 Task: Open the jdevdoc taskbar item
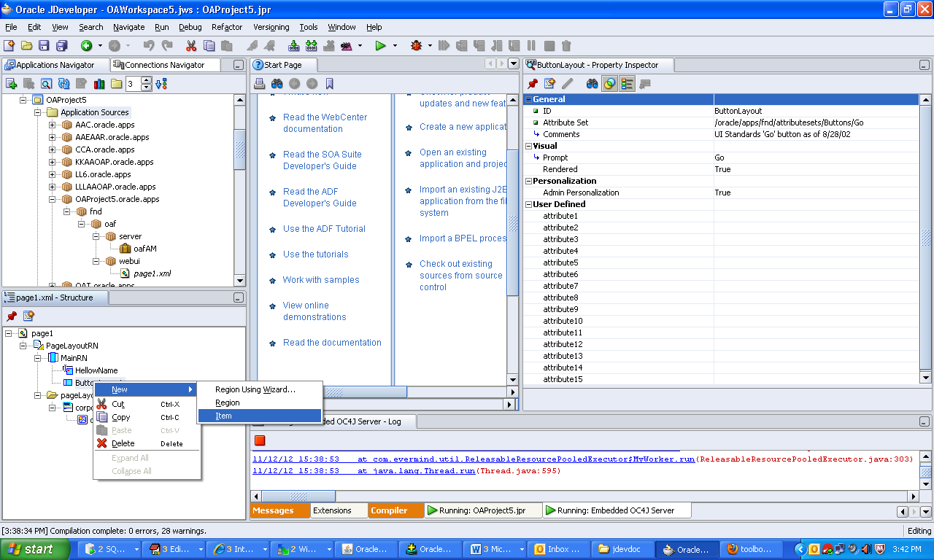point(622,549)
